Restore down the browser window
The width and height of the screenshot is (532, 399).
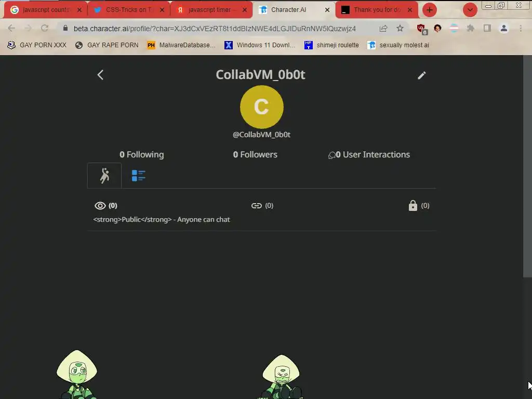(501, 6)
